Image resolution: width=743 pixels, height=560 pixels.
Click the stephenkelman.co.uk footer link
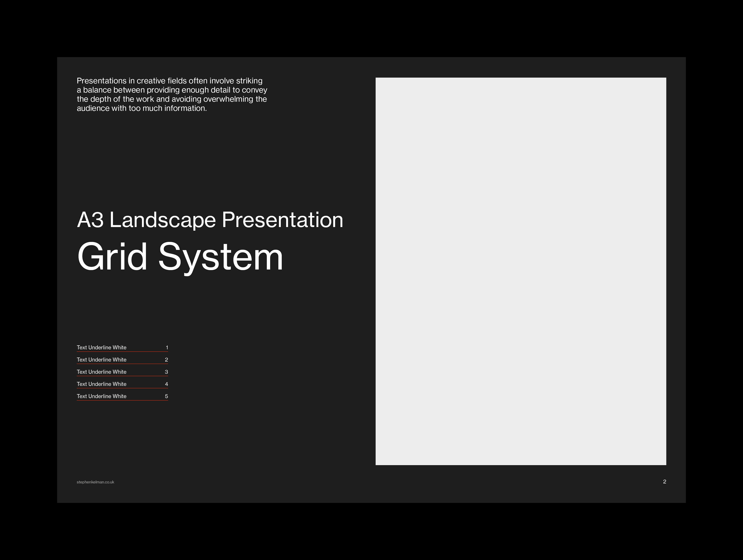pyautogui.click(x=95, y=482)
